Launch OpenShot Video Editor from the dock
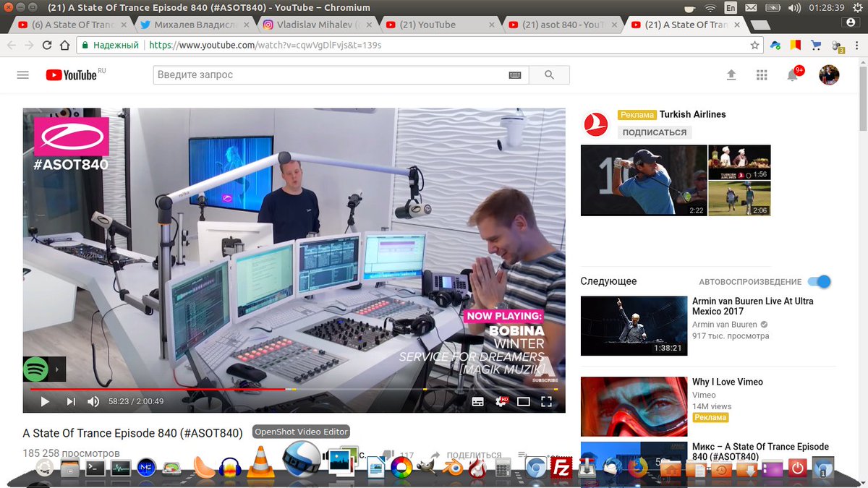The height and width of the screenshot is (488, 868). click(300, 458)
